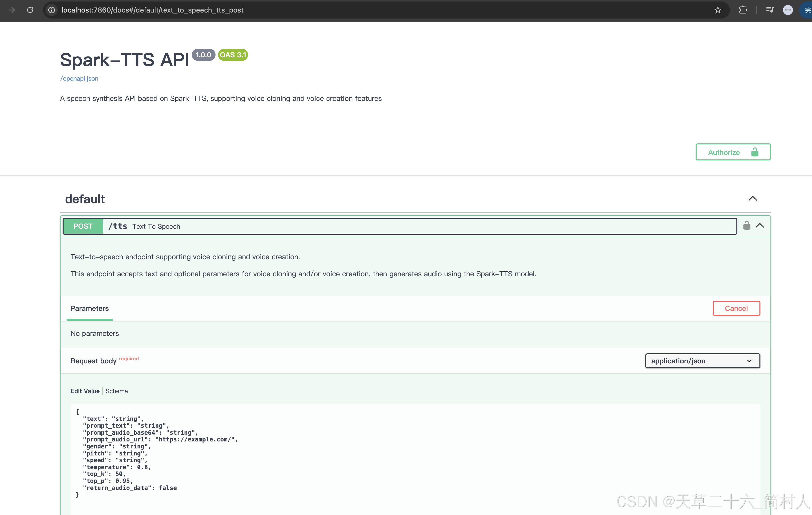
Task: Open the browser extensions puzzle icon
Action: point(743,10)
